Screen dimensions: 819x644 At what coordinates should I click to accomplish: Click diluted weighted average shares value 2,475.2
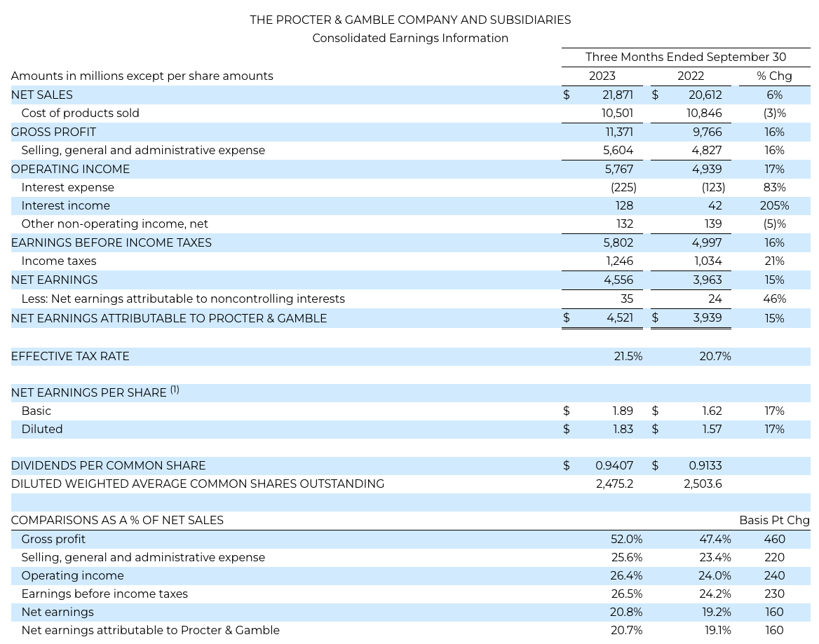[x=614, y=484]
